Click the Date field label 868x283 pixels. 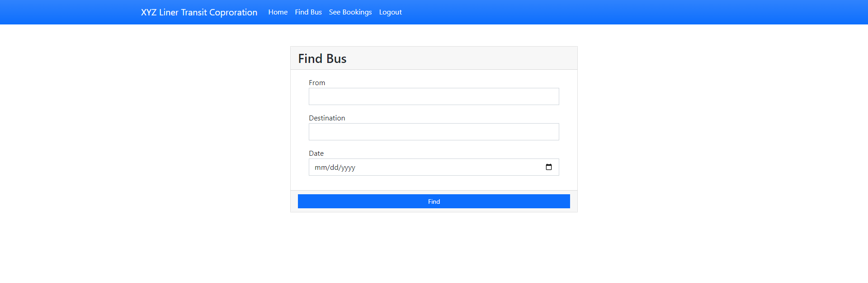tap(316, 153)
